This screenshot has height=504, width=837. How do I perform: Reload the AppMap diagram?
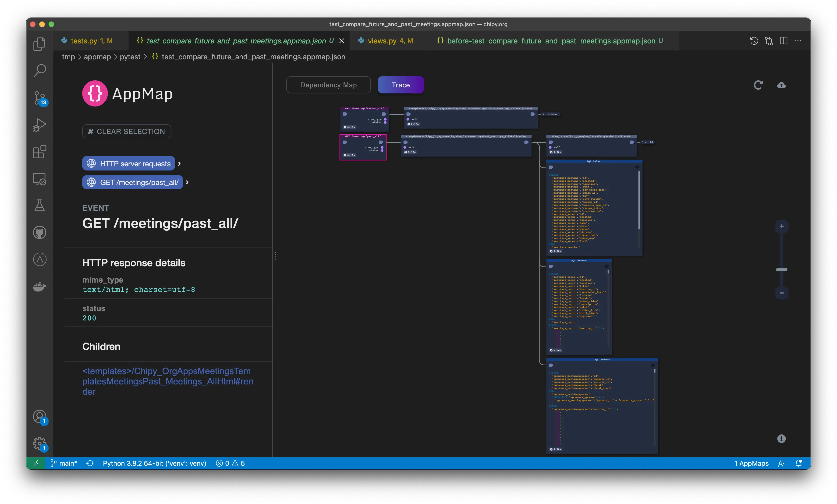click(758, 85)
